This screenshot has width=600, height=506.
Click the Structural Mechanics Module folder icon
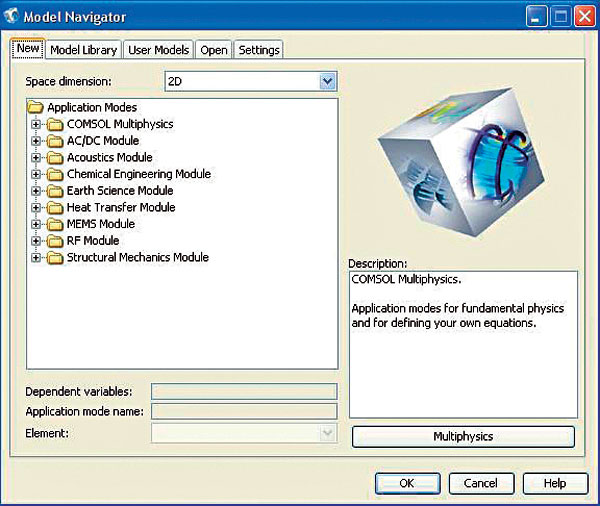click(x=55, y=258)
